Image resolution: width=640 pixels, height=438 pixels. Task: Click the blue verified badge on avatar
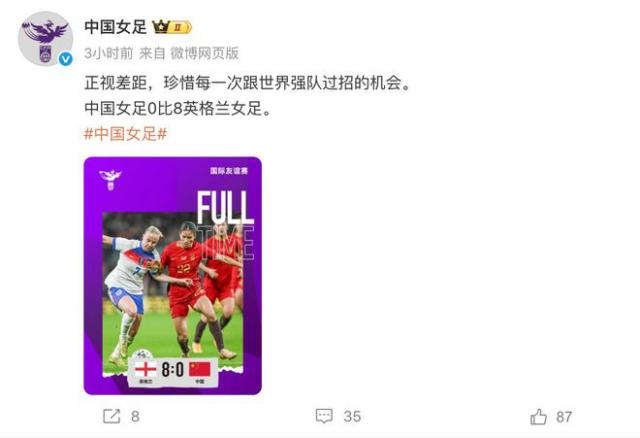65,59
